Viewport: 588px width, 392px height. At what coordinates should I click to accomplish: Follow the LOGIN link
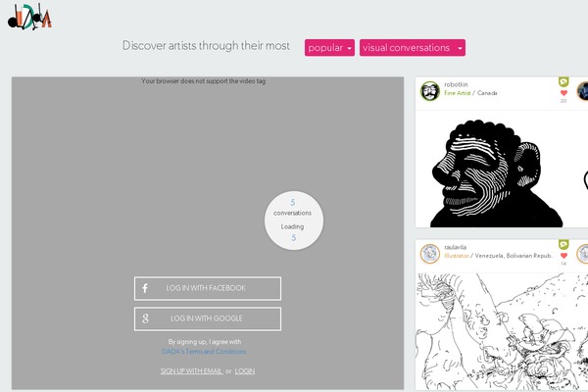(x=245, y=371)
